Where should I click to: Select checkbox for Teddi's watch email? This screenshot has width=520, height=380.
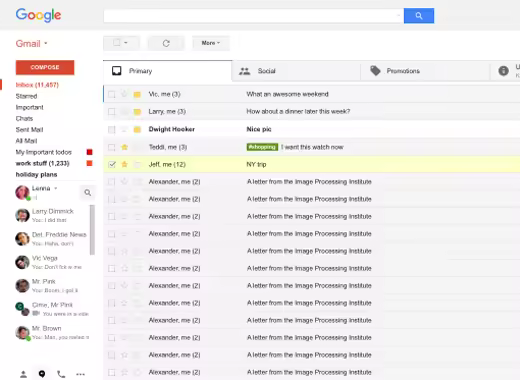click(x=112, y=147)
